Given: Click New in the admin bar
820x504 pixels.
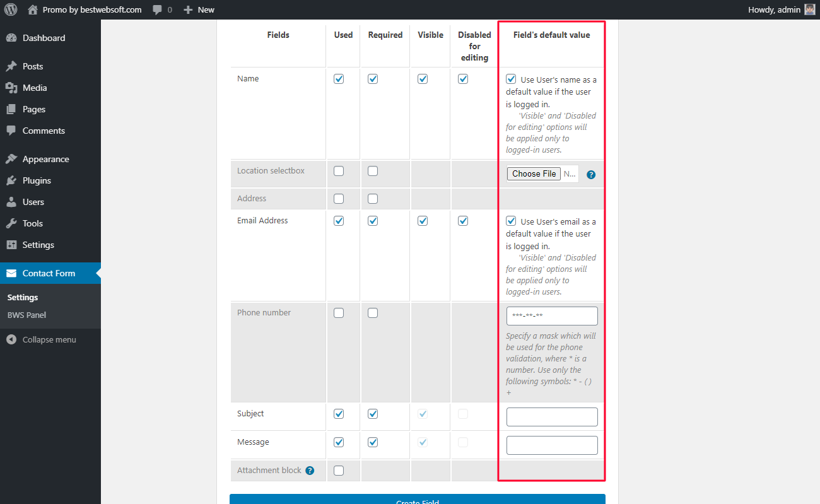Looking at the screenshot, I should click(206, 9).
